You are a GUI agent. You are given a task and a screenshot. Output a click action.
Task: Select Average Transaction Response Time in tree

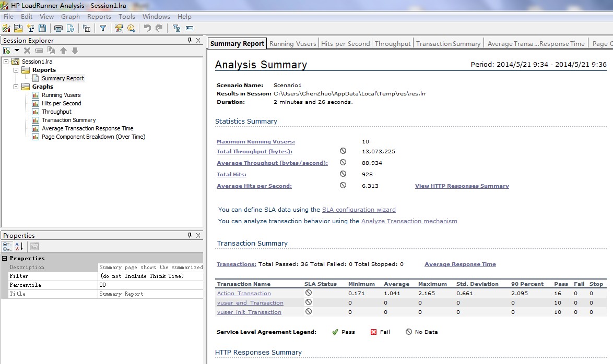pos(88,128)
